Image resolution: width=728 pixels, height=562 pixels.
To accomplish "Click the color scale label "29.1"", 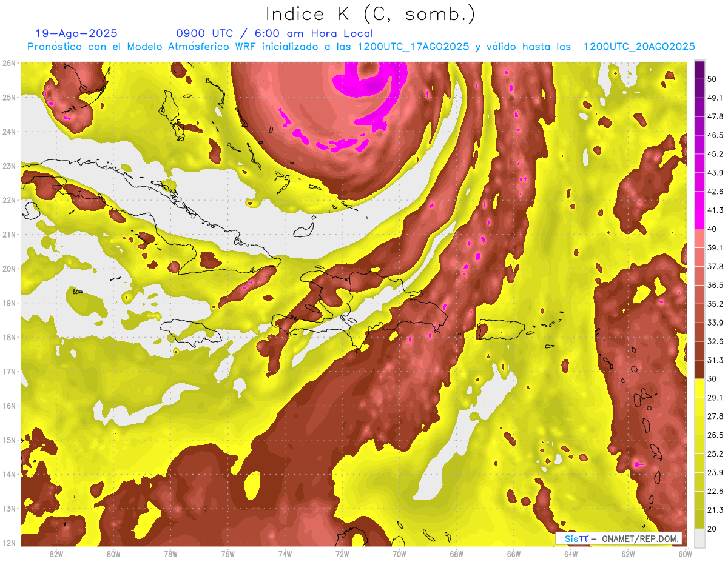I will tap(715, 397).
